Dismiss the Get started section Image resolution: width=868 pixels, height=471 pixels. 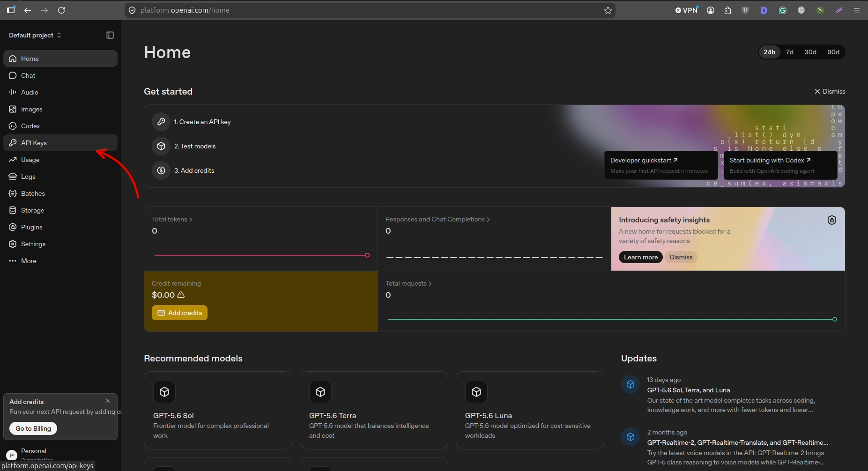[x=830, y=91]
